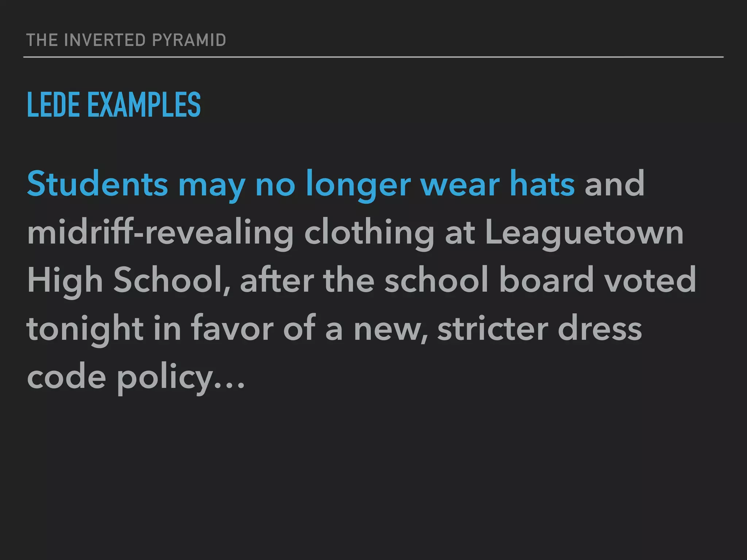The width and height of the screenshot is (747, 560).
Task: Click the word 'after' in third line
Action: (x=277, y=280)
